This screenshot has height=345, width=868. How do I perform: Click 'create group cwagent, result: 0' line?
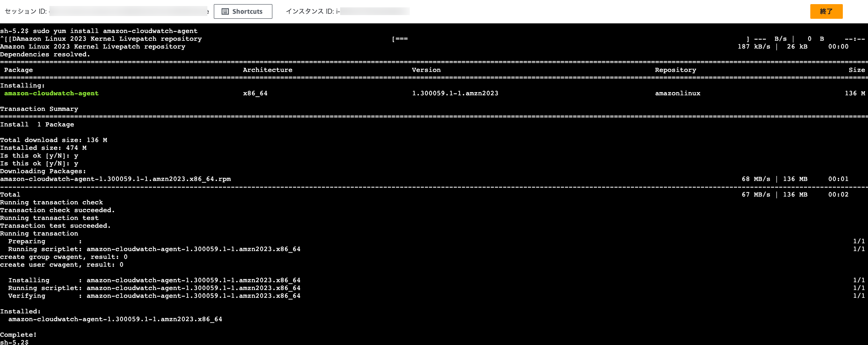64,257
